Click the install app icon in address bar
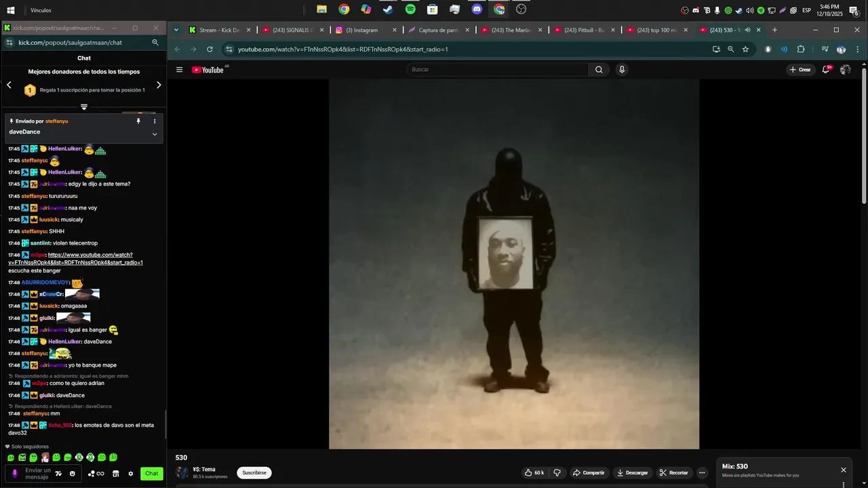Screen dimensions: 868x488 (716, 49)
